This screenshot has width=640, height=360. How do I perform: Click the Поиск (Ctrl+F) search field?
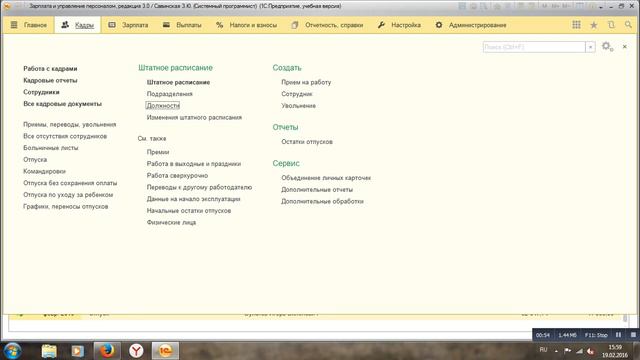[534, 47]
